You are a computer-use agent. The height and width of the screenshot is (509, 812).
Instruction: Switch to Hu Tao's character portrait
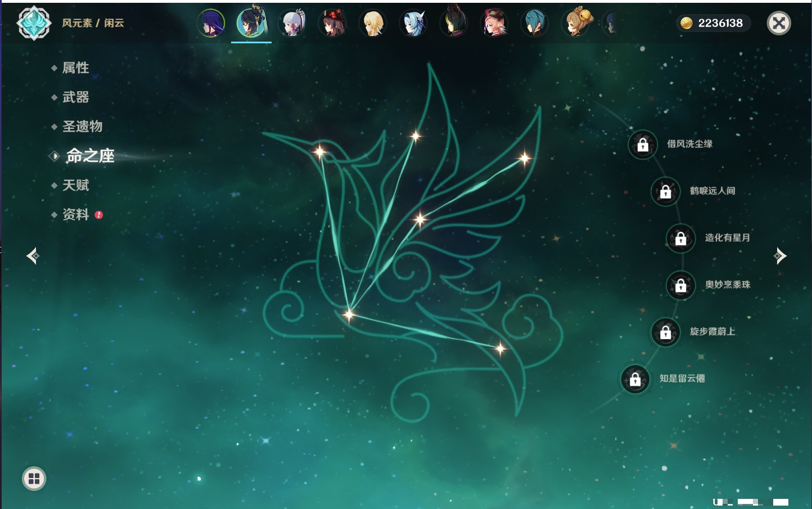[332, 24]
